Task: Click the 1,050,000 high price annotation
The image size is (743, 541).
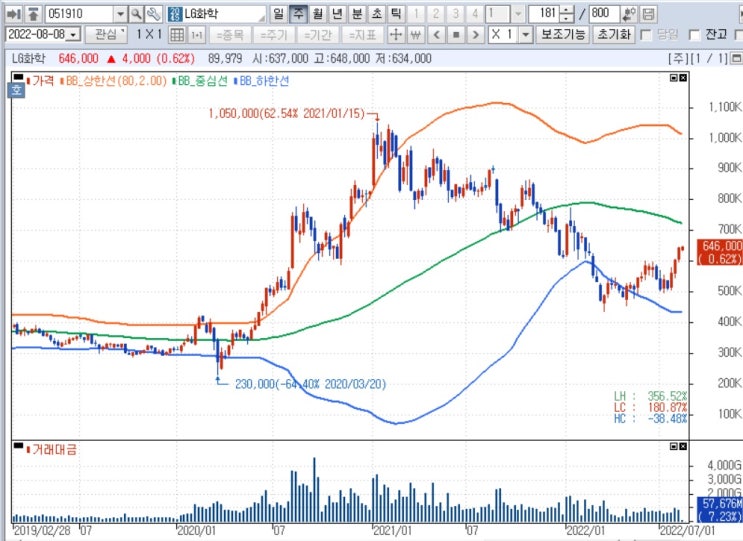Action: (x=287, y=114)
